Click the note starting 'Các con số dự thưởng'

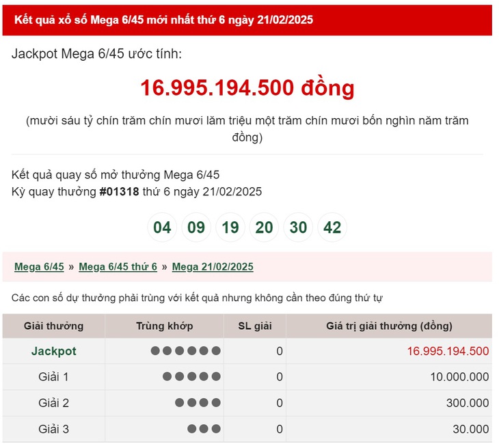point(197,298)
